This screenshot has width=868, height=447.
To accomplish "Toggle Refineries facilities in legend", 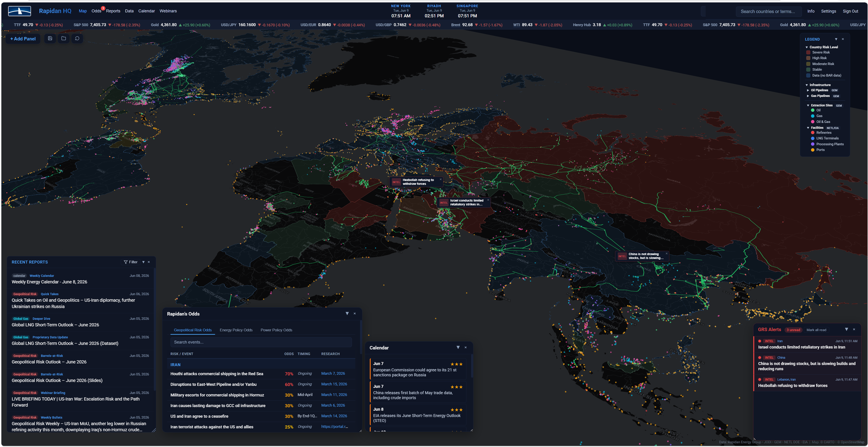I will pyautogui.click(x=821, y=133).
